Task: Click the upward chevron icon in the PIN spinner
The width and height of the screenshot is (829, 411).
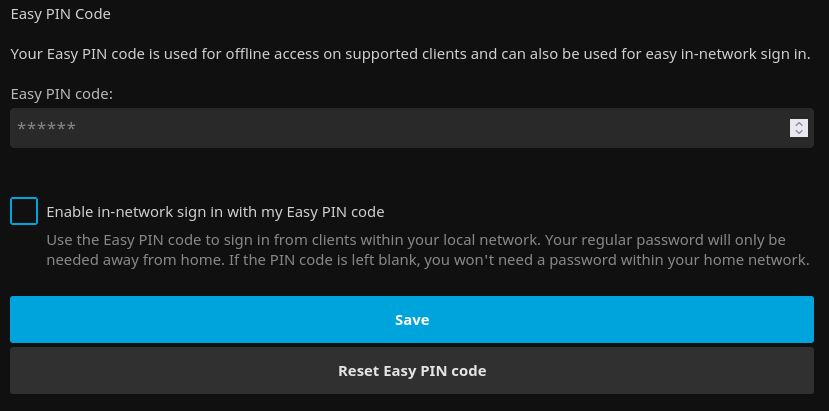Action: [x=798, y=124]
